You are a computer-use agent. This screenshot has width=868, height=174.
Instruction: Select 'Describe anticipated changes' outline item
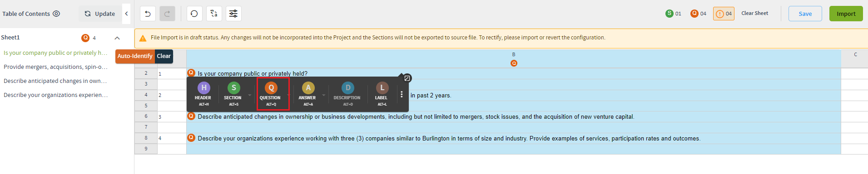point(55,81)
